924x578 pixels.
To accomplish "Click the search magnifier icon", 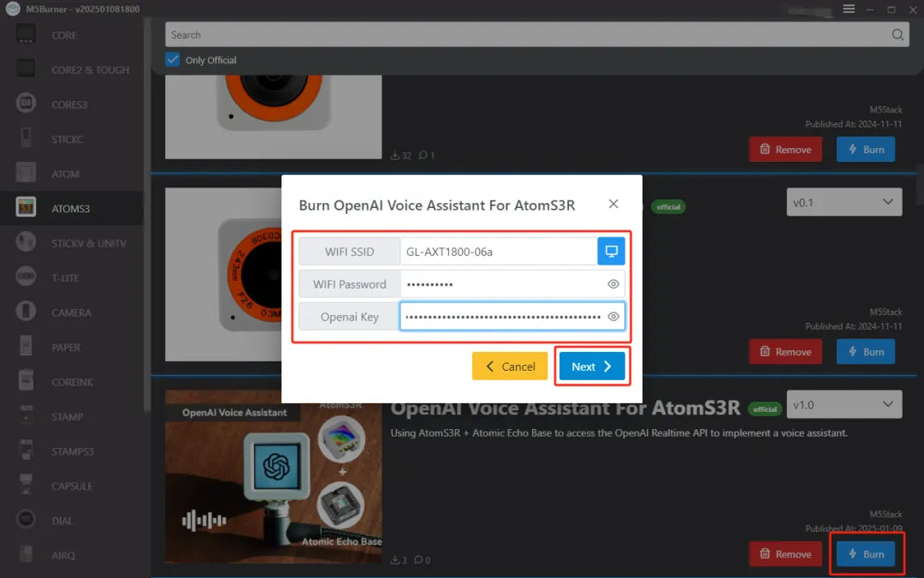I will pos(897,35).
